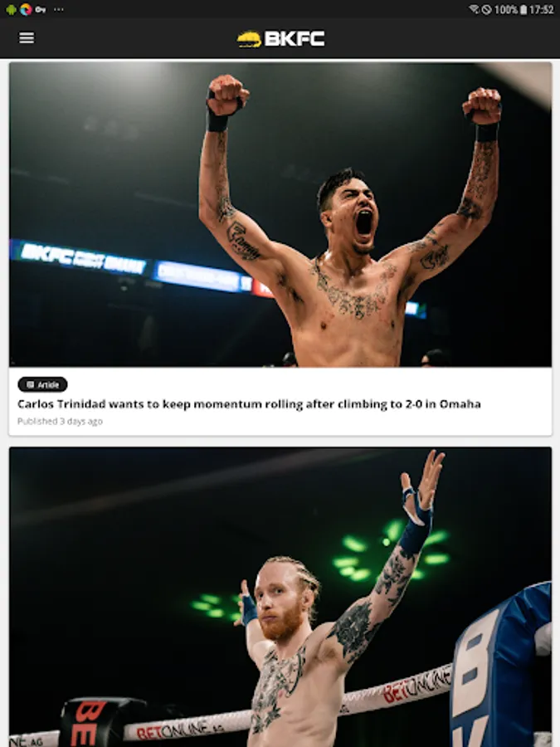
Task: Tap the blue corner pad in ring photo
Action: click(501, 665)
